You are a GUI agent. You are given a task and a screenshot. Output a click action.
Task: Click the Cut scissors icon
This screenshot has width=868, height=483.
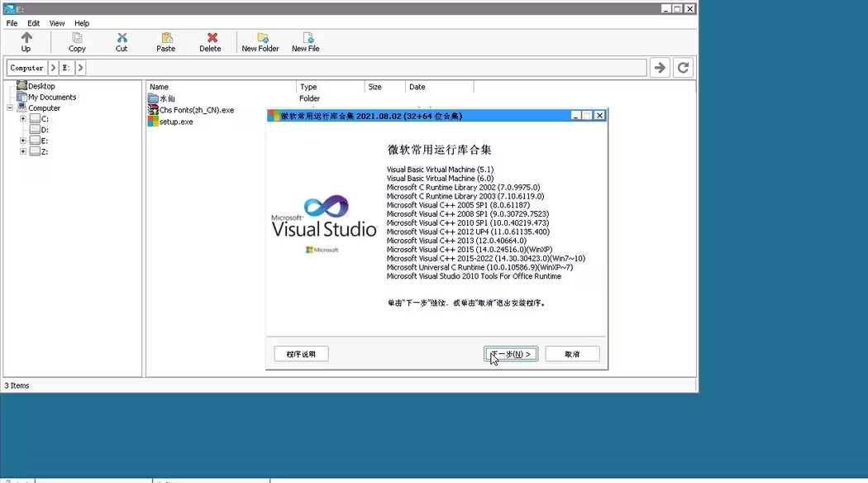122,38
